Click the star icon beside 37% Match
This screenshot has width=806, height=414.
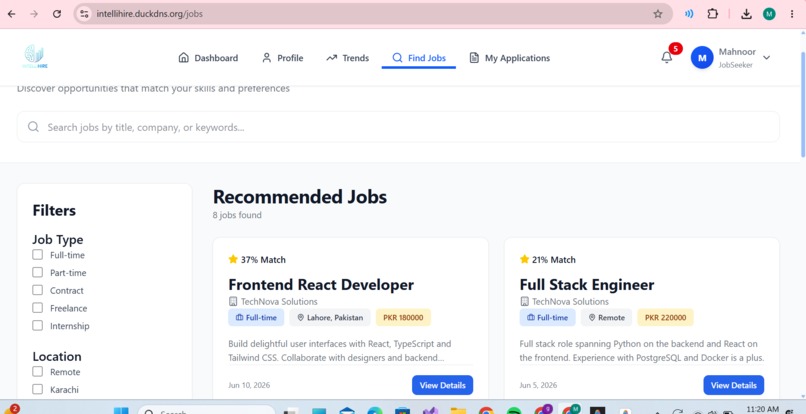pos(233,259)
